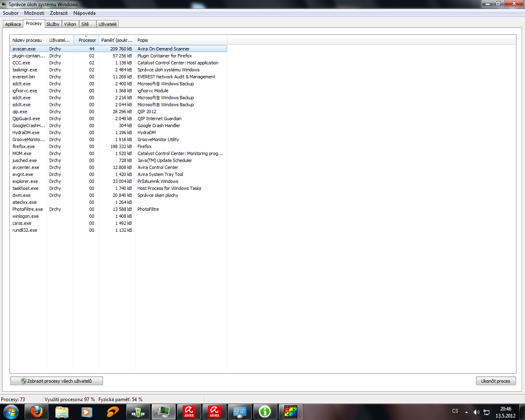Select the qip.exe process
The width and height of the screenshot is (525, 420).
pos(119,112)
